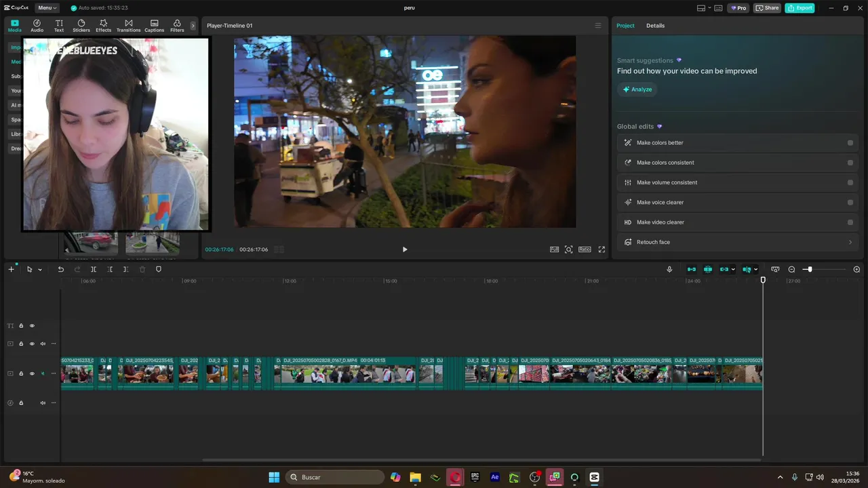This screenshot has height=488, width=868.
Task: Toggle auto snapping
Action: coord(708,269)
